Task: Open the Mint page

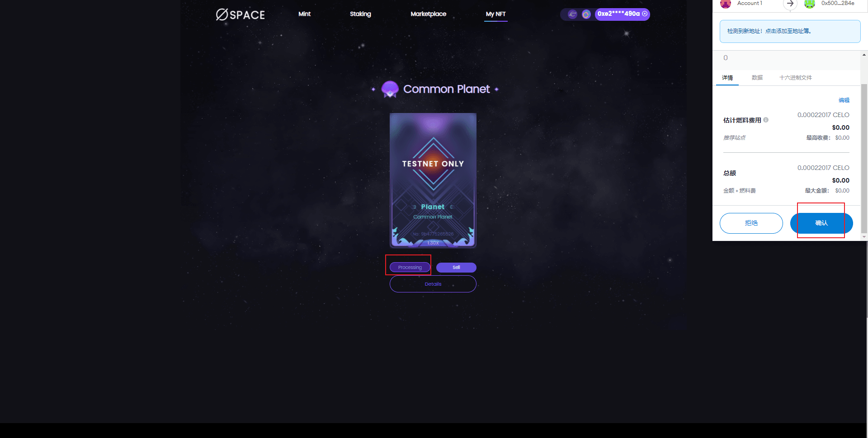Action: point(304,14)
